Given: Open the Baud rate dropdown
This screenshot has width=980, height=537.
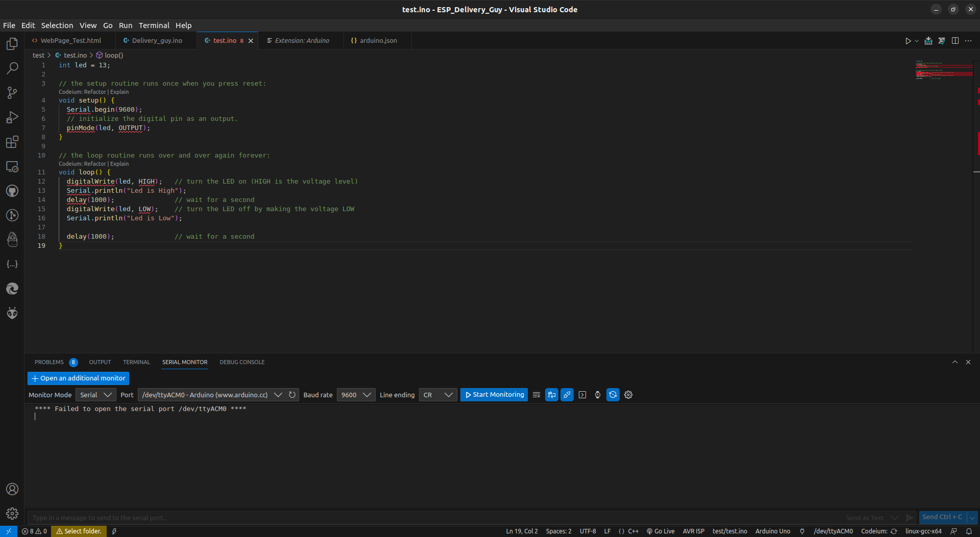Looking at the screenshot, I should coord(356,395).
